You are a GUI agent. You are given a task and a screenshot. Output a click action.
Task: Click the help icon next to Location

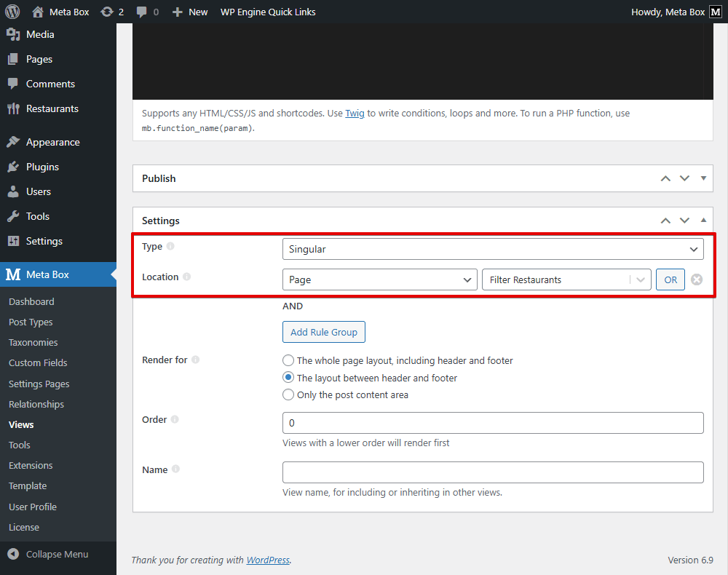click(187, 277)
